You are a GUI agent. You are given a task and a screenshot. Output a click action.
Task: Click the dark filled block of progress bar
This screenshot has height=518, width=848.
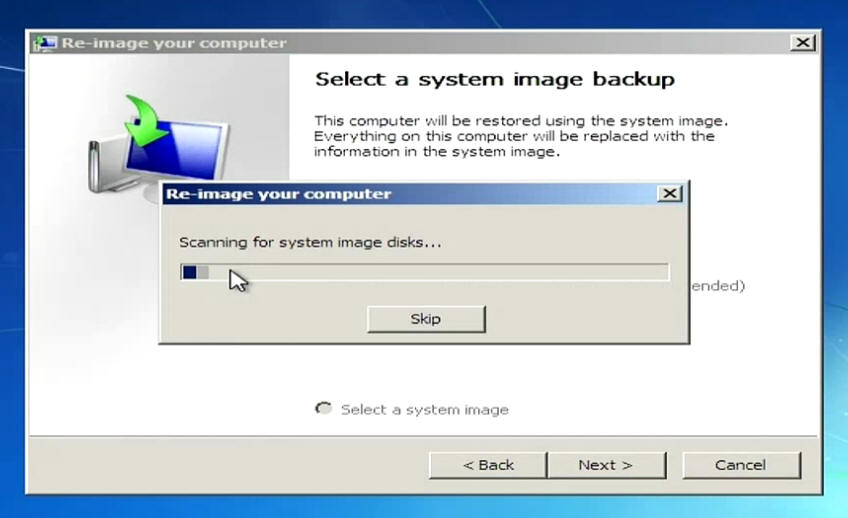tap(189, 272)
